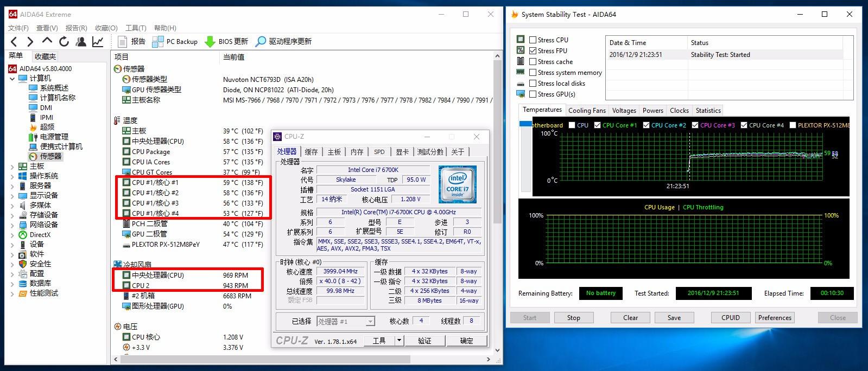Enable the Stress cache checkbox
The image size is (868, 371).
click(533, 61)
